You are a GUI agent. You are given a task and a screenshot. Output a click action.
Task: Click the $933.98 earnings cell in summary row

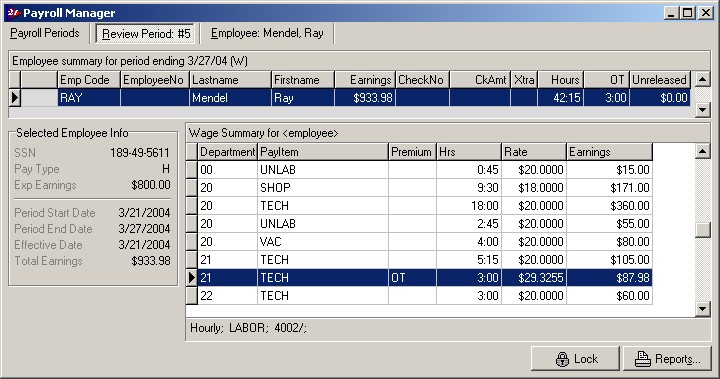[365, 97]
